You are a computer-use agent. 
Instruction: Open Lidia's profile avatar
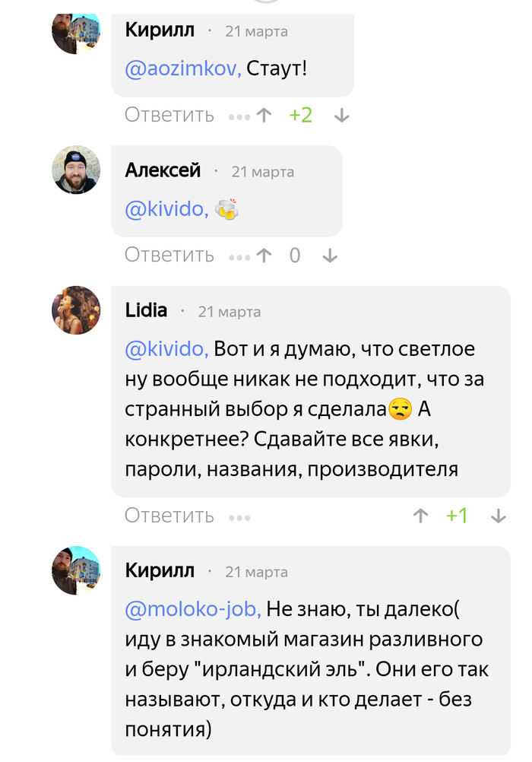click(76, 310)
